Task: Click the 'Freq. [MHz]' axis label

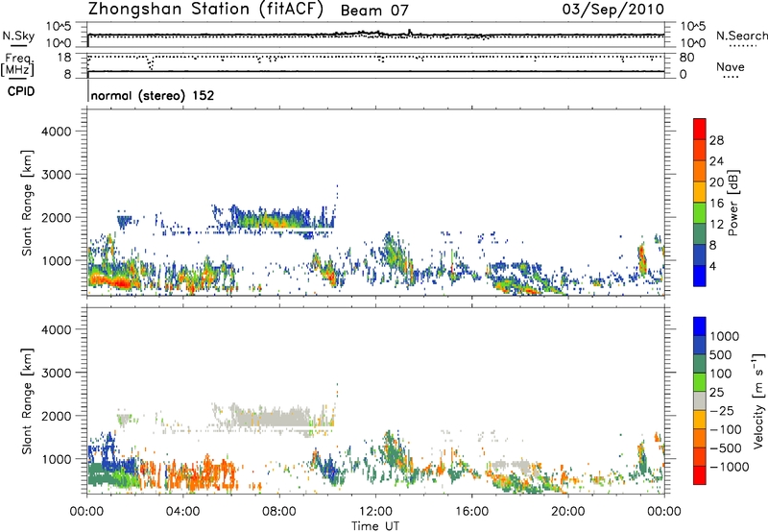Action: (x=18, y=64)
